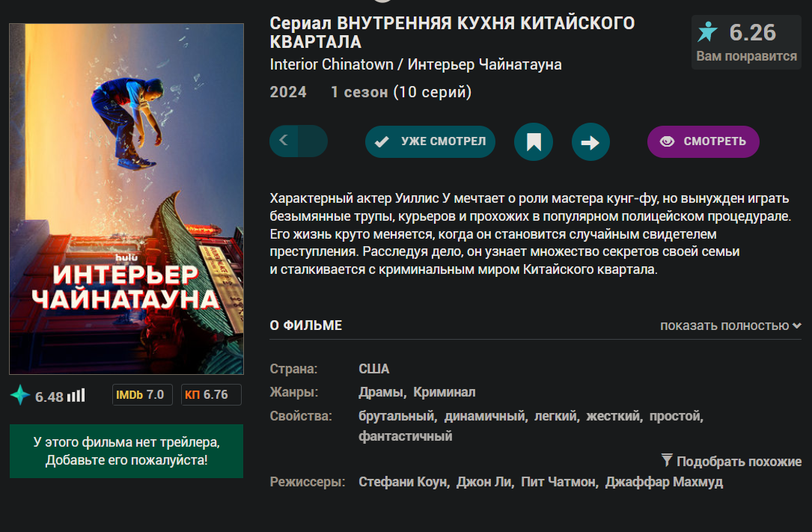Click the funnel filter icon
The image size is (812, 532).
[667, 460]
